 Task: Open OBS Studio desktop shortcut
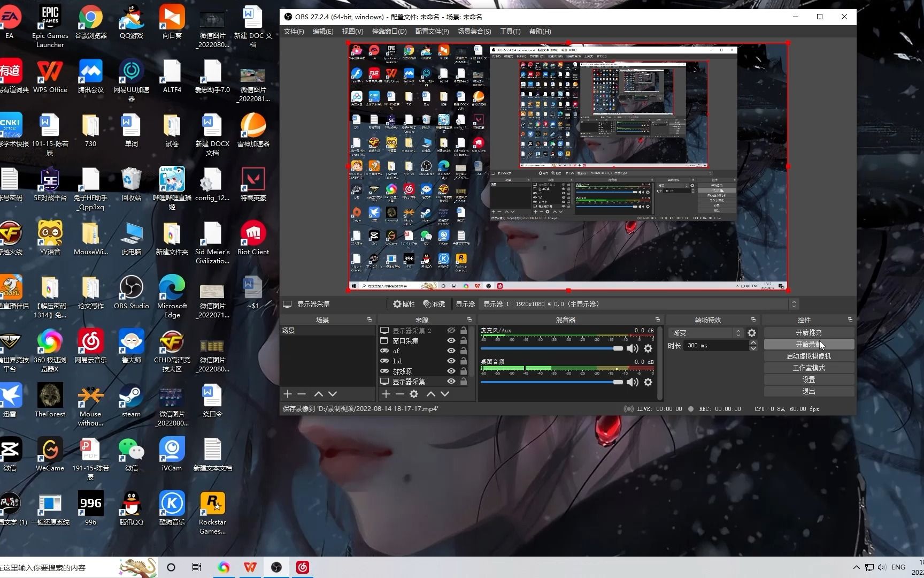[131, 292]
